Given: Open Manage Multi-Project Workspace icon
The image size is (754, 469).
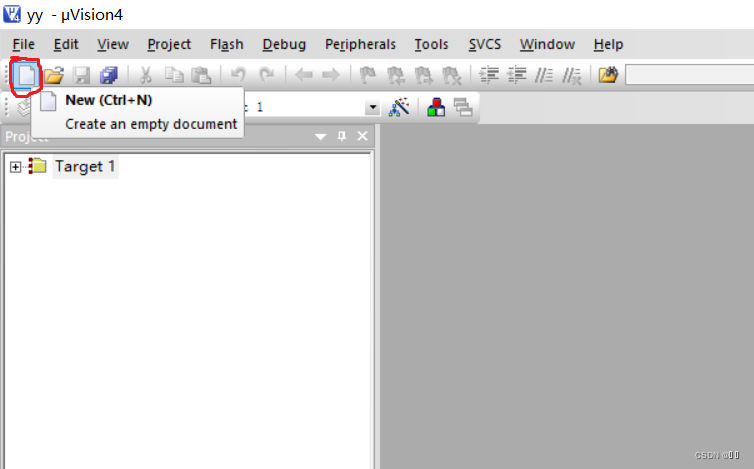Looking at the screenshot, I should [463, 107].
